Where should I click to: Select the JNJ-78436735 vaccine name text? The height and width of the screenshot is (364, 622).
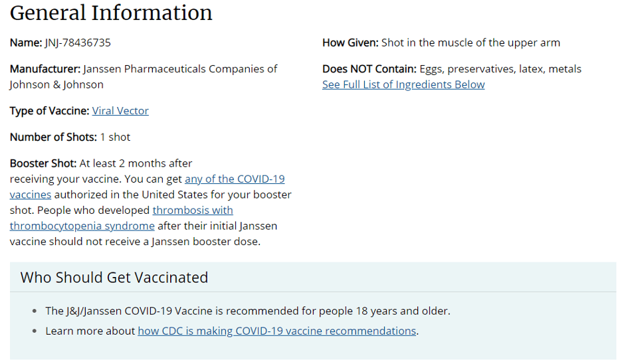78,43
